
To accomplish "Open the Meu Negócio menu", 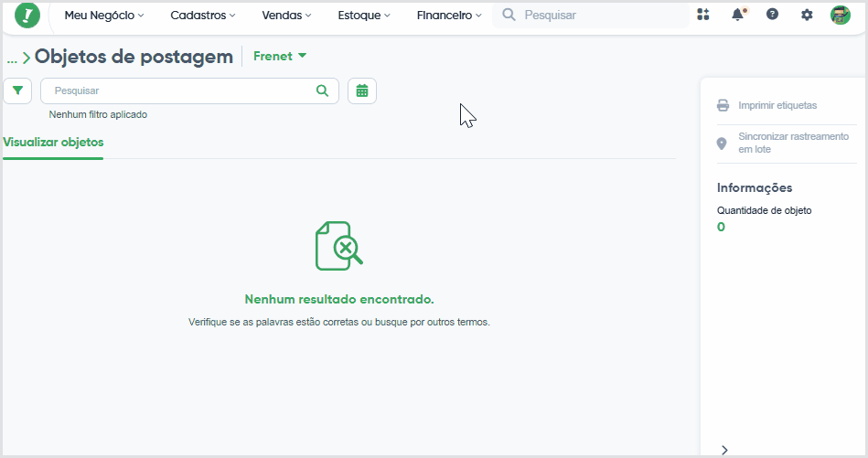I will (x=104, y=16).
